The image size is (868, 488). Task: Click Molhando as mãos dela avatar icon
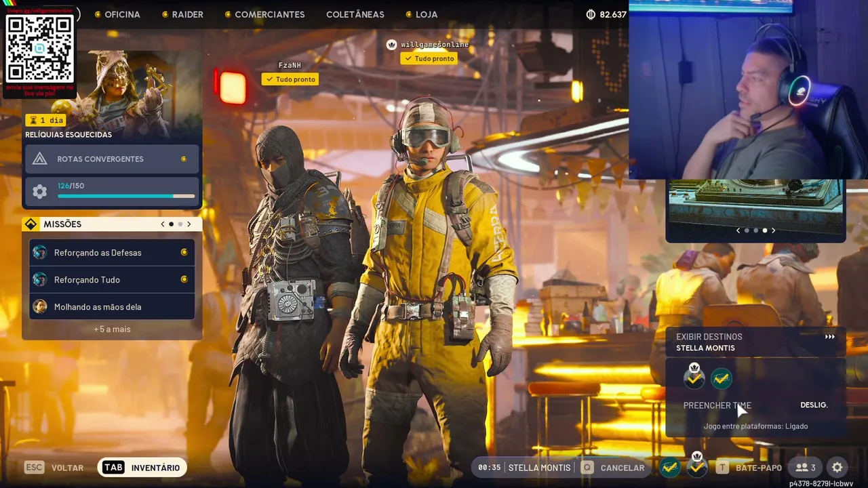40,306
